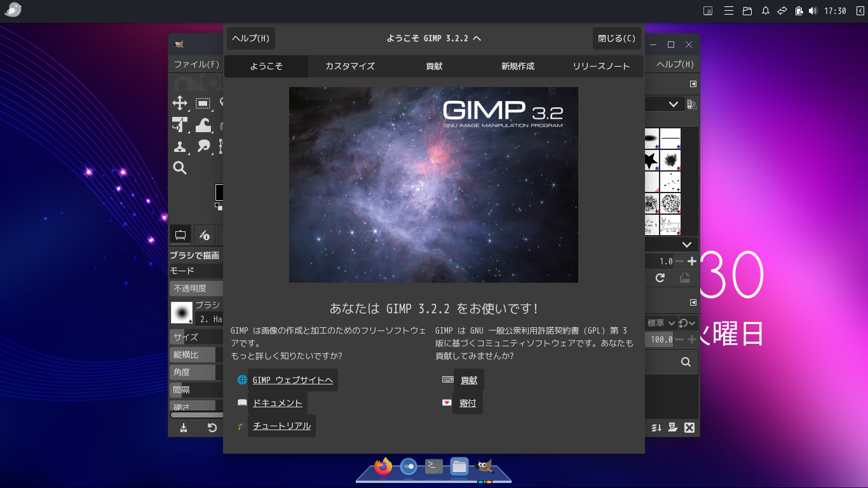868x488 pixels.
Task: Click the layer mask icon at bottom
Action: click(x=673, y=428)
